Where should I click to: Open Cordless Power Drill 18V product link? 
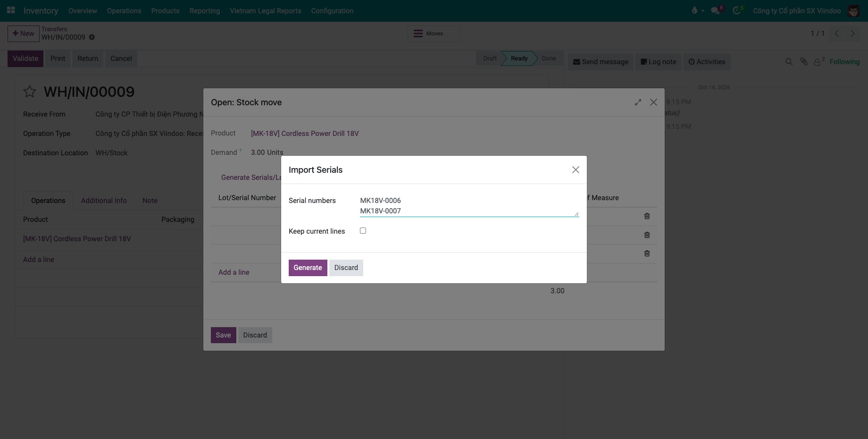coord(305,134)
